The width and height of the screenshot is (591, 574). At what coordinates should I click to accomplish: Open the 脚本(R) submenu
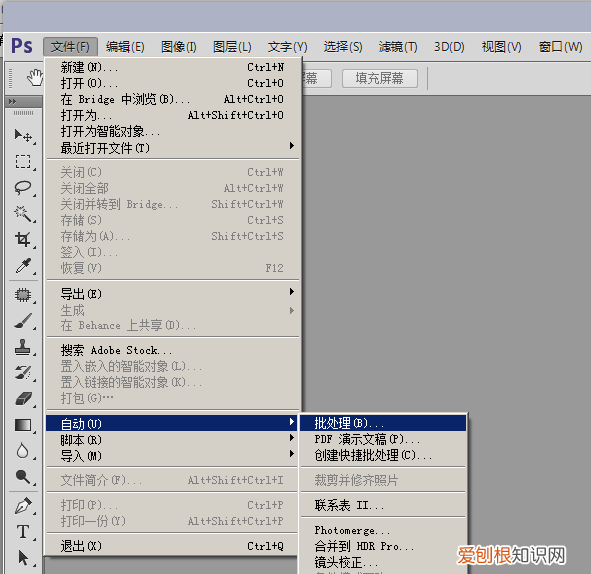173,440
